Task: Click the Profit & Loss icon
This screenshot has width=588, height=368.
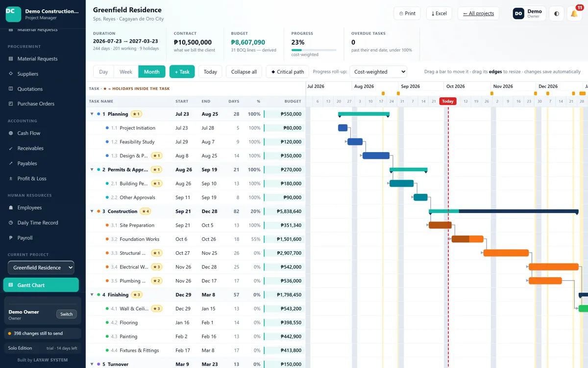Action: point(11,179)
